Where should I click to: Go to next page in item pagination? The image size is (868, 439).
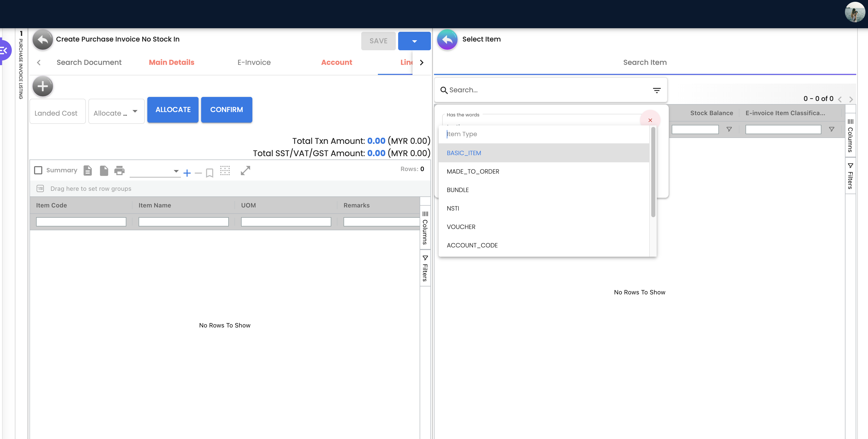851,99
